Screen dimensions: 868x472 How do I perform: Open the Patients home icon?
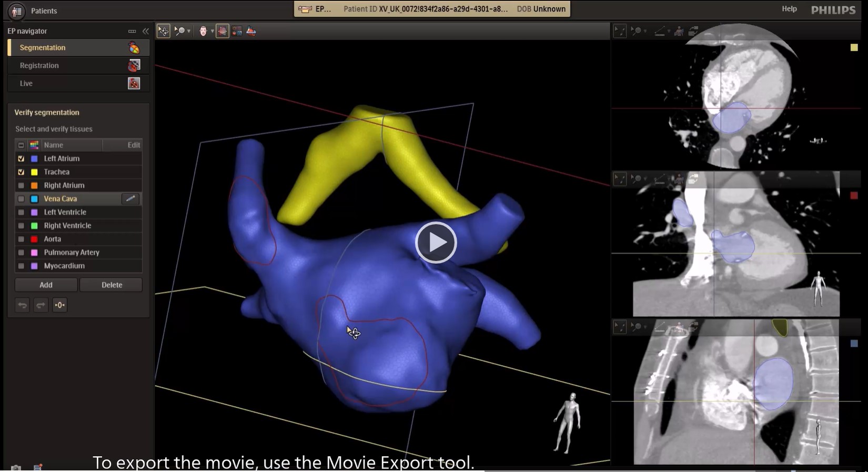[16, 11]
